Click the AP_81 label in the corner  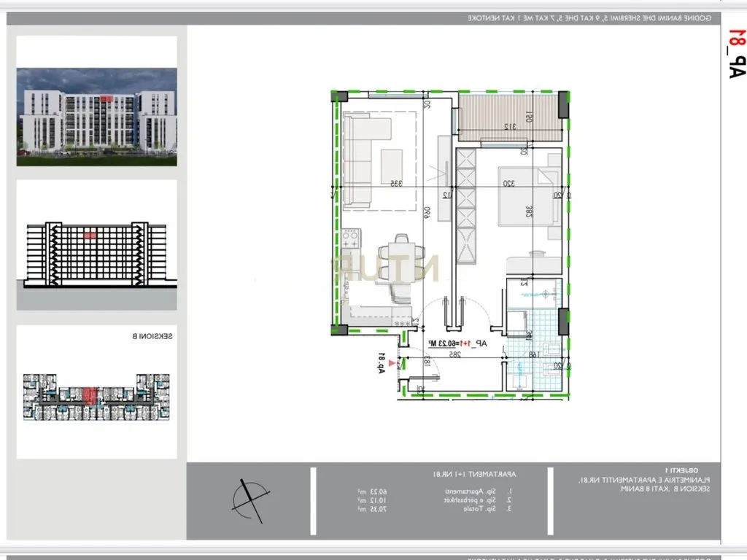735,52
